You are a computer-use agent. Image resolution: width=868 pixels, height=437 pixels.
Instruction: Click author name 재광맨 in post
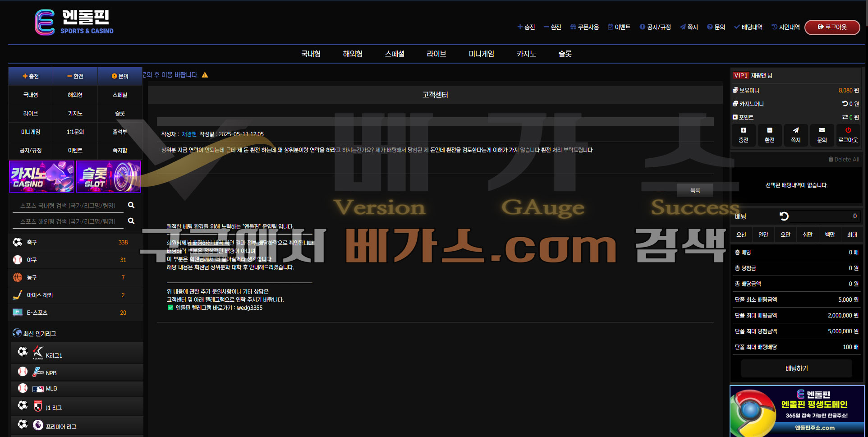(x=189, y=134)
